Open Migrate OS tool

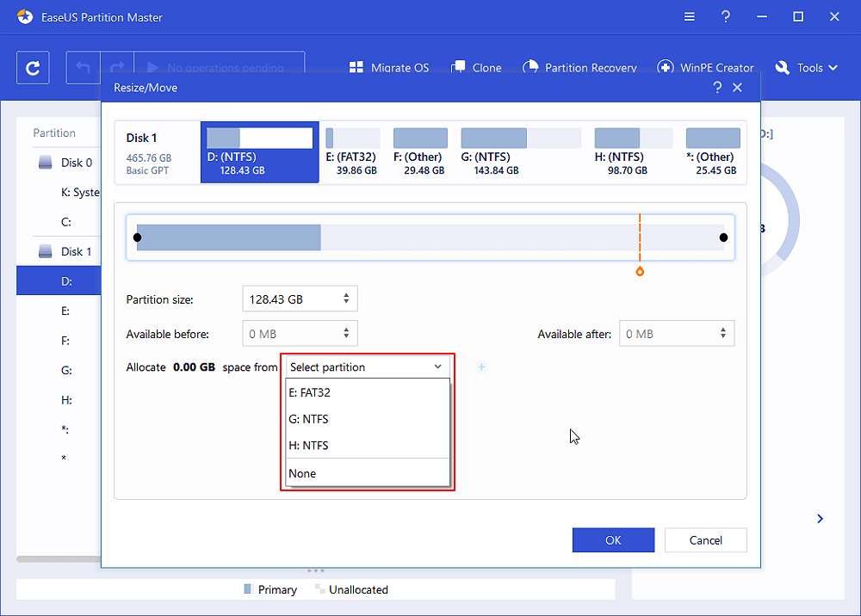click(389, 67)
